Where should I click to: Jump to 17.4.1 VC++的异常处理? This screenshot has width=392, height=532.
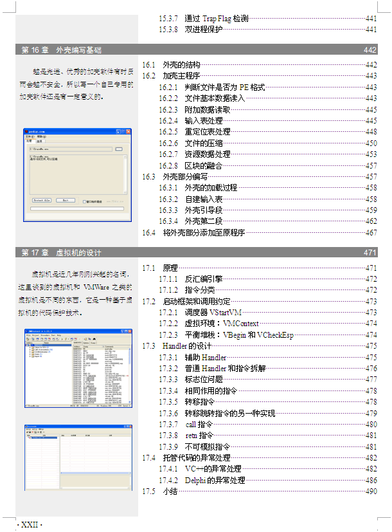coord(268,468)
